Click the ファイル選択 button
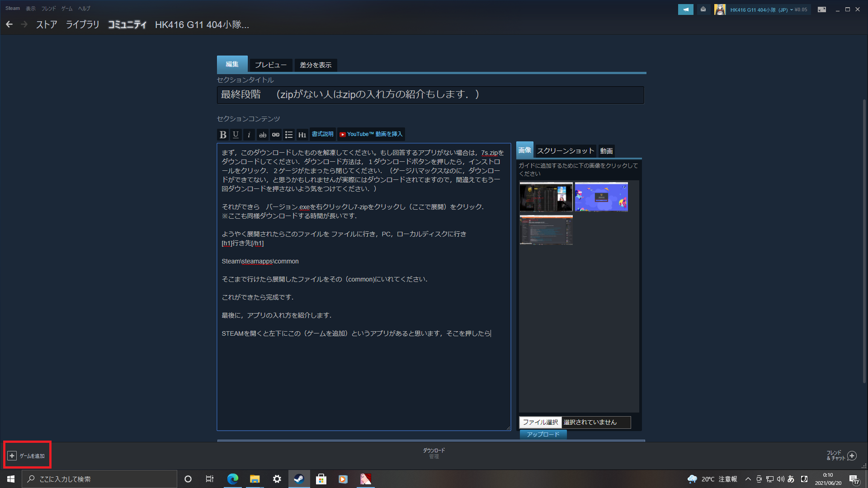Image resolution: width=868 pixels, height=488 pixels. [540, 422]
